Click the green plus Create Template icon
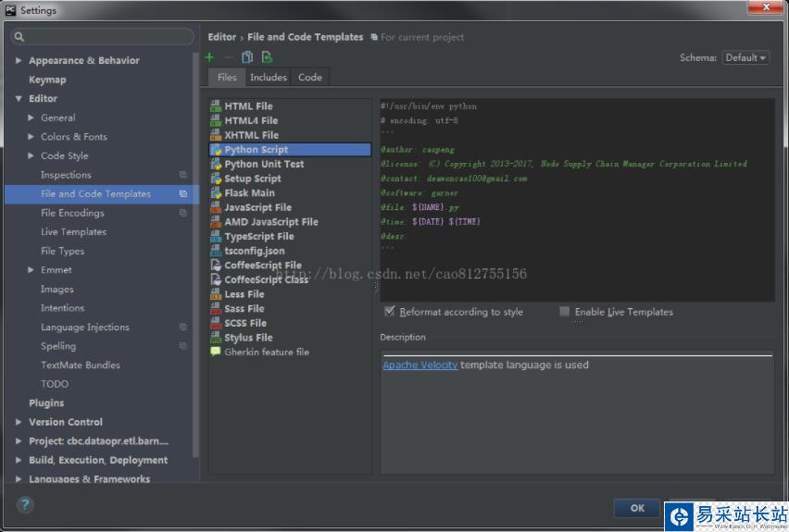The width and height of the screenshot is (789, 532). (x=210, y=57)
